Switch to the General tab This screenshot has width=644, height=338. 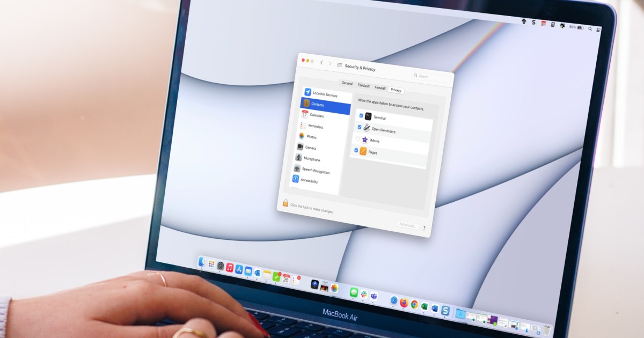(347, 84)
